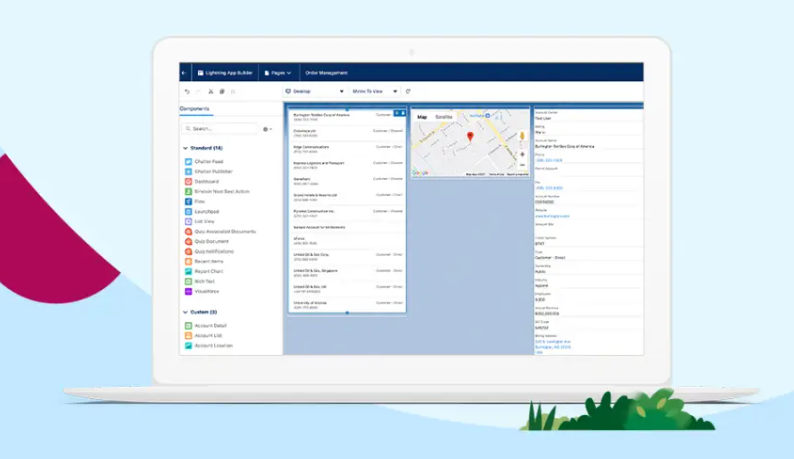Click the red location pin on the map
Screen dimensions: 794x459
[470, 136]
